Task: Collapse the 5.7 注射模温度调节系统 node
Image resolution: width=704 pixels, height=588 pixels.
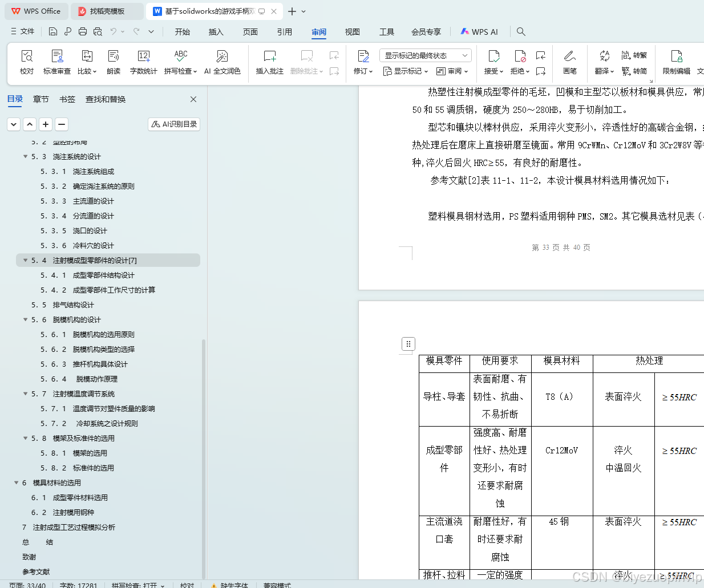Action: click(x=25, y=394)
